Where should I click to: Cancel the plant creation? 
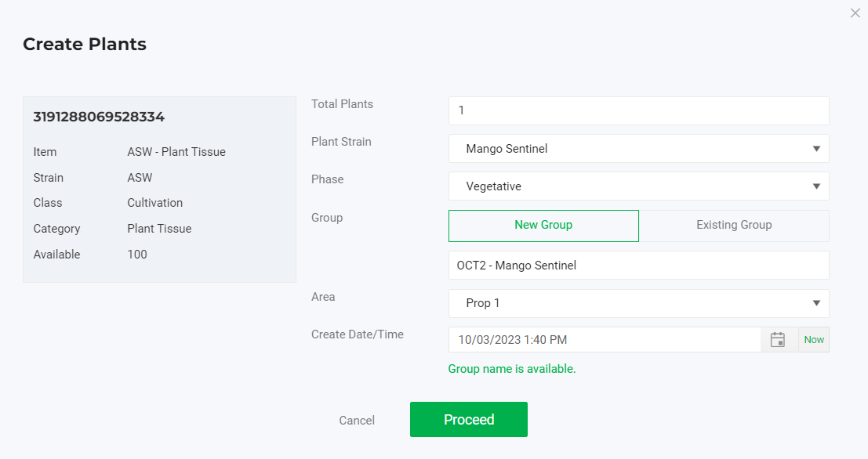coord(357,421)
